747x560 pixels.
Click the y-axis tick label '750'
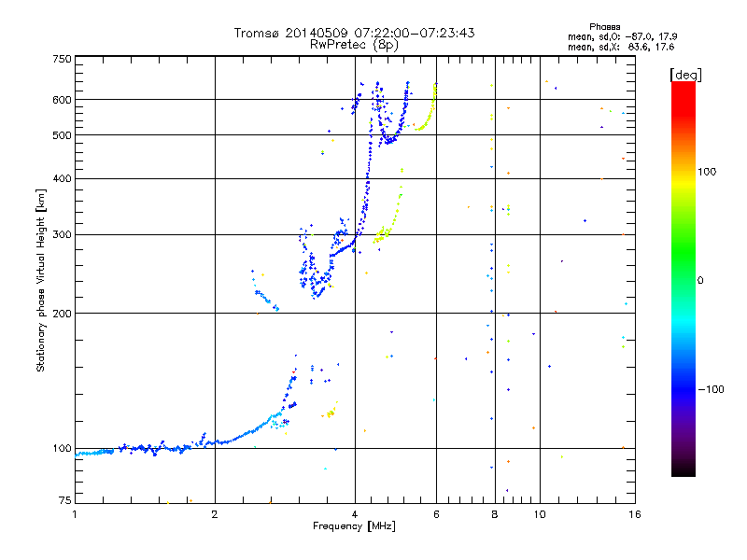(63, 59)
